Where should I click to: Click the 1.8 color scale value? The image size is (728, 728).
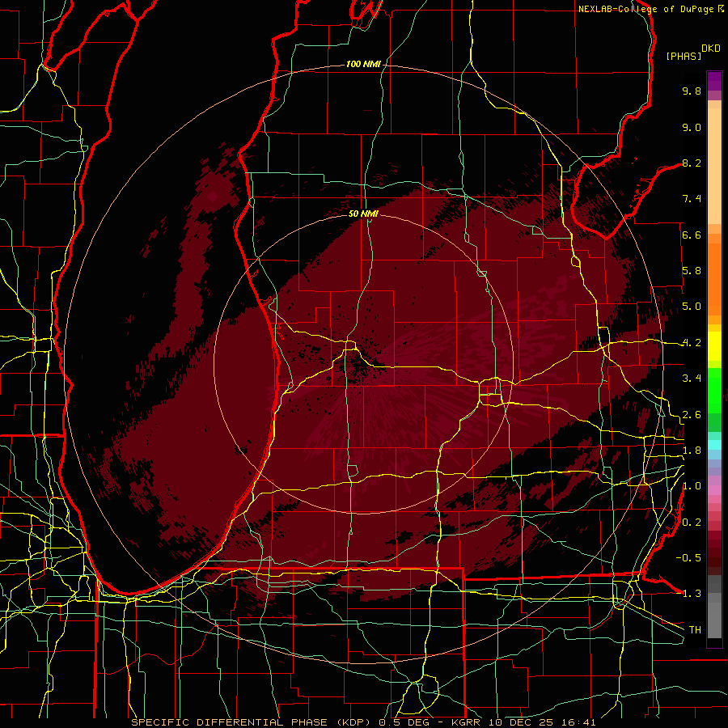pos(692,451)
